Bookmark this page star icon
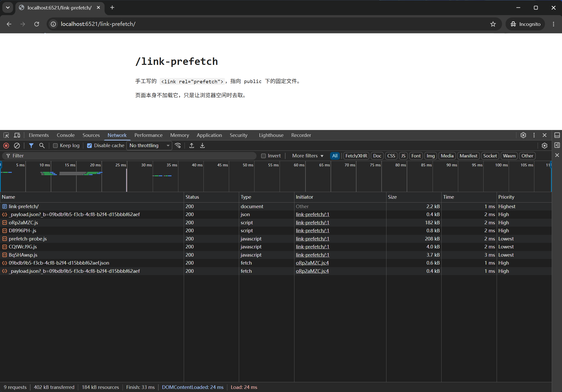Viewport: 562px width, 392px height. pyautogui.click(x=493, y=24)
